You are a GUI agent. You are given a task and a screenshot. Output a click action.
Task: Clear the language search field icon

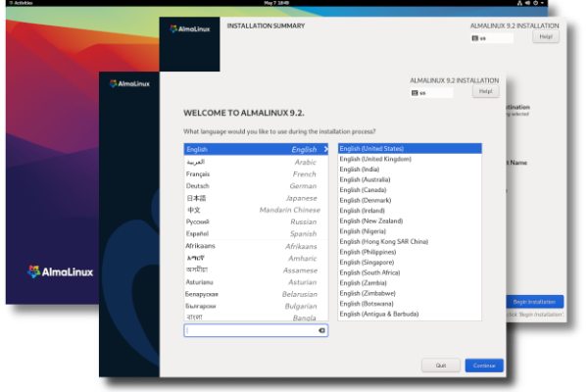coord(321,330)
